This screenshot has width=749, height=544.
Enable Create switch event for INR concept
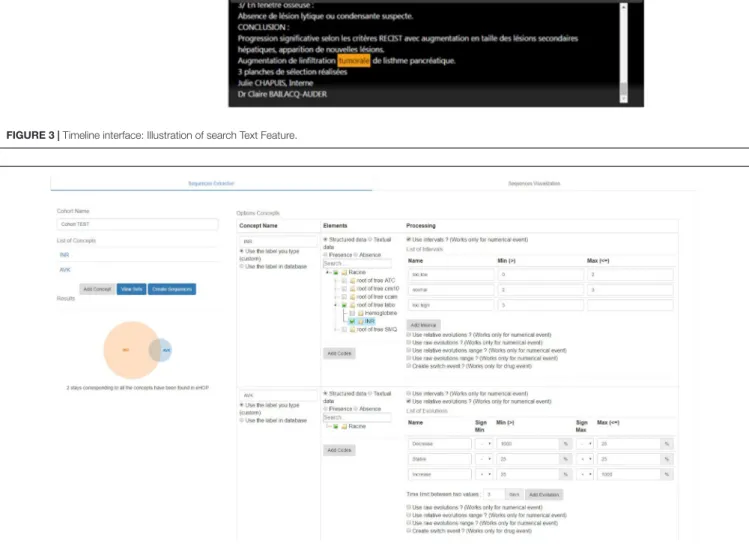pos(408,366)
